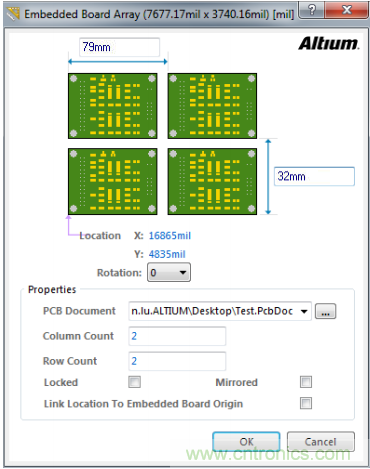Edit the 79mm column spacing field
The height and width of the screenshot is (469, 370).
click(x=119, y=47)
